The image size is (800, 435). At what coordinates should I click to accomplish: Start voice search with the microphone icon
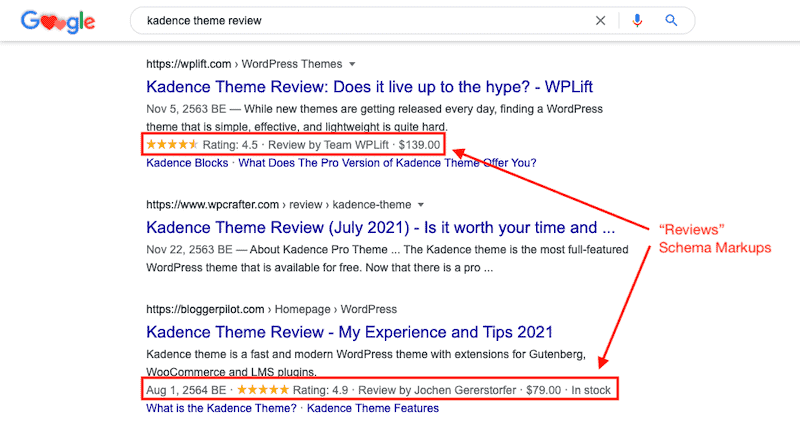point(637,20)
